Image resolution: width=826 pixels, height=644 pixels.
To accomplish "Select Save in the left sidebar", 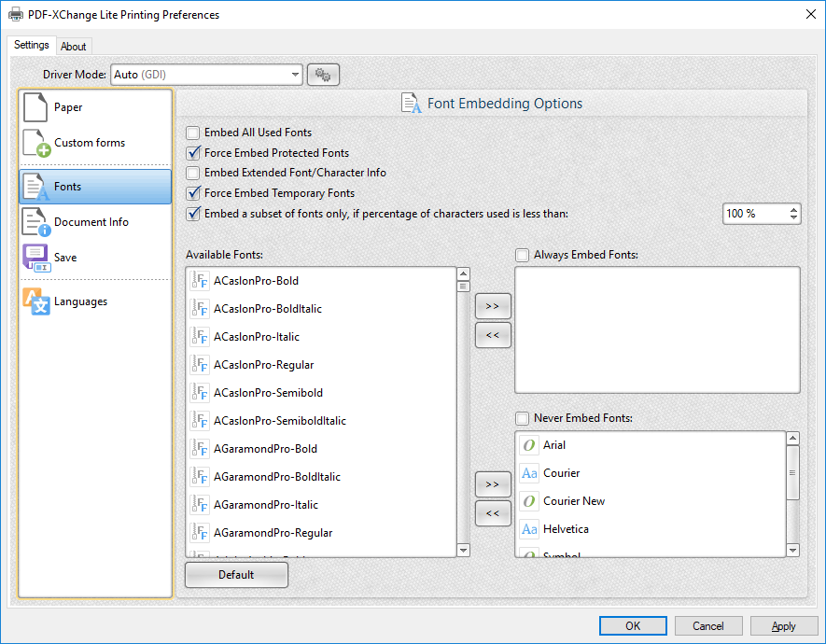I will coord(95,258).
